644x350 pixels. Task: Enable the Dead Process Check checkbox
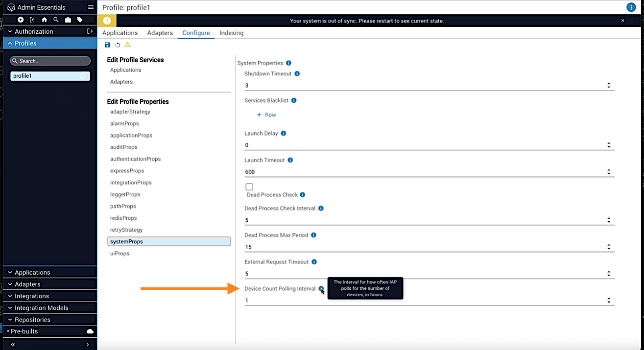pos(249,187)
